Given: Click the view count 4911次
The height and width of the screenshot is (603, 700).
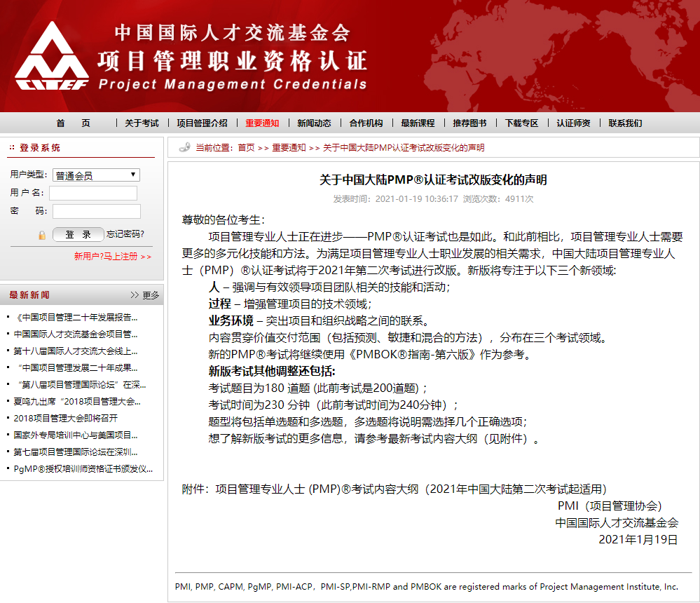Looking at the screenshot, I should (519, 198).
